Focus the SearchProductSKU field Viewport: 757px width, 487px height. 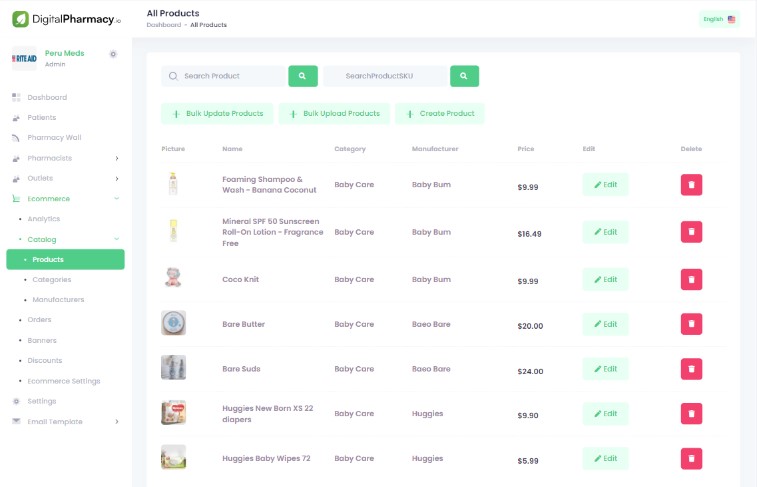click(386, 76)
